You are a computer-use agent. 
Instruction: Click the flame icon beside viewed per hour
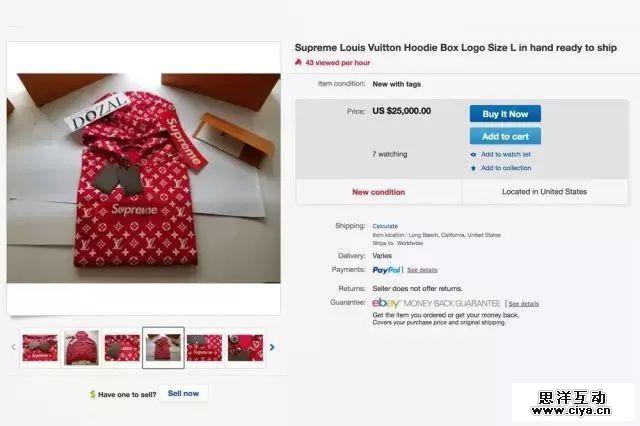coord(298,62)
